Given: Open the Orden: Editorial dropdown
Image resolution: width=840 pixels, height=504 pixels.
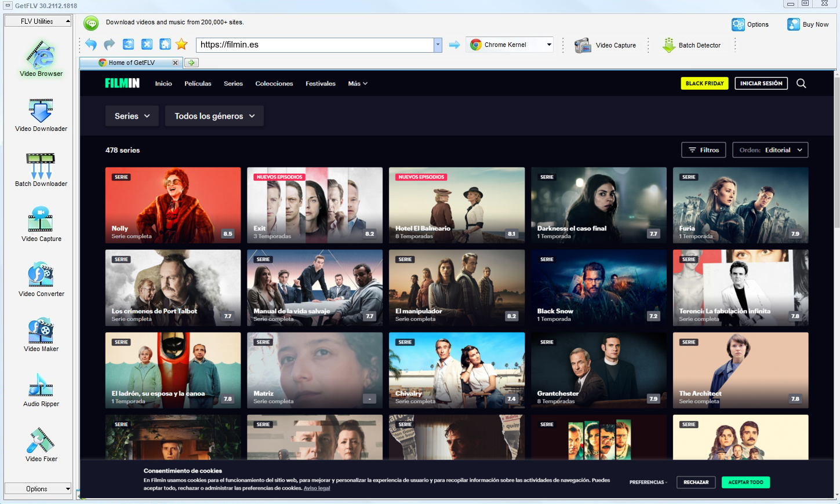Looking at the screenshot, I should point(770,150).
